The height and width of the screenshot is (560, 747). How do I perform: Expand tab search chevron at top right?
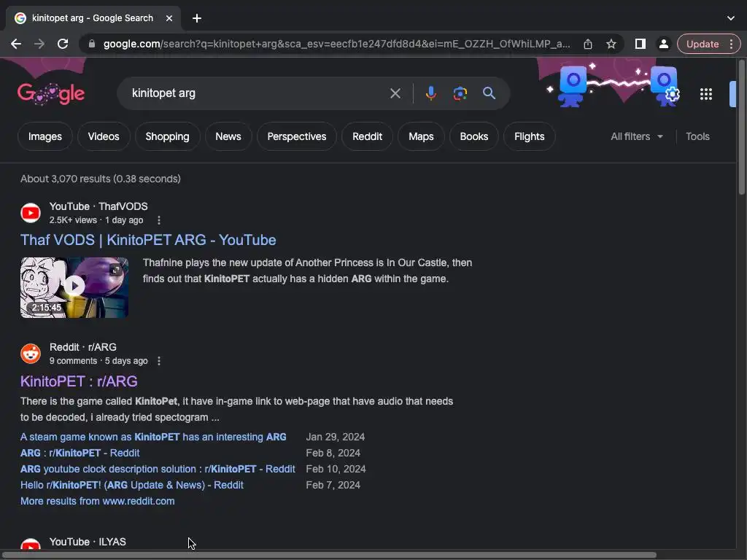(731, 18)
